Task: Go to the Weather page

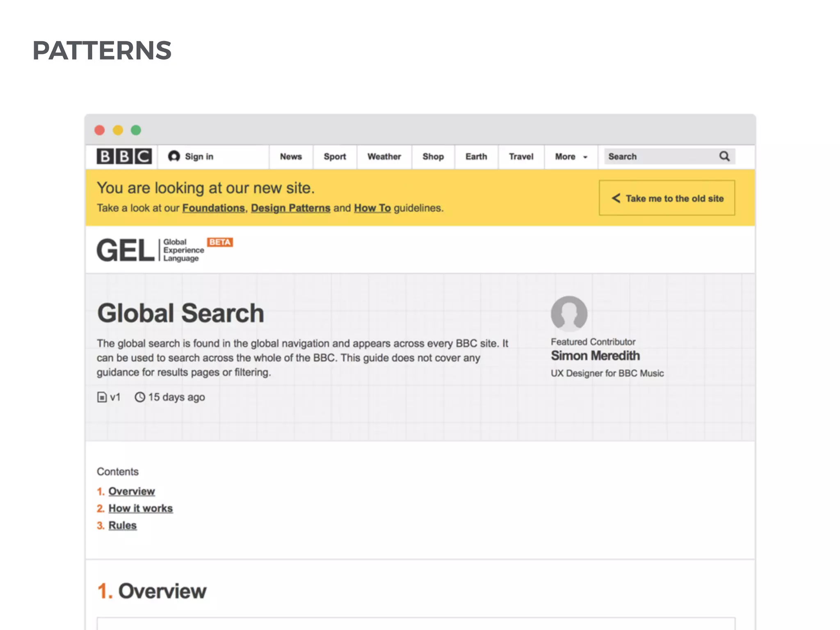Action: coord(384,157)
